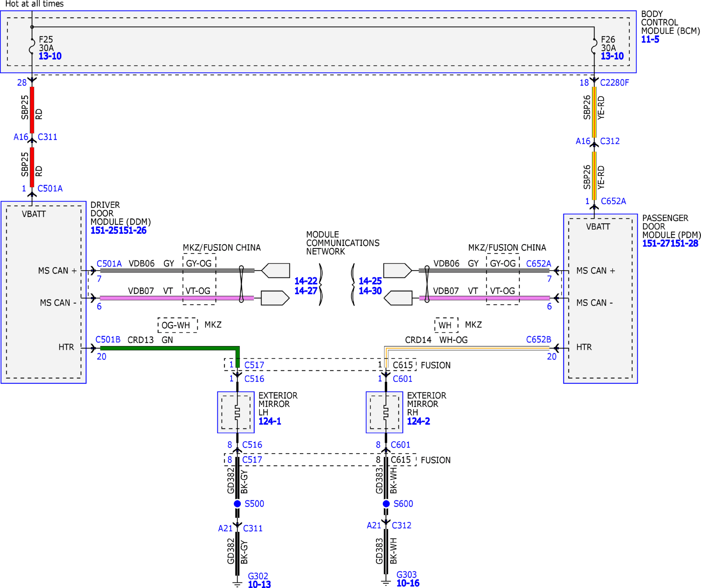
Task: Open network page link 14-30
Action: click(370, 291)
